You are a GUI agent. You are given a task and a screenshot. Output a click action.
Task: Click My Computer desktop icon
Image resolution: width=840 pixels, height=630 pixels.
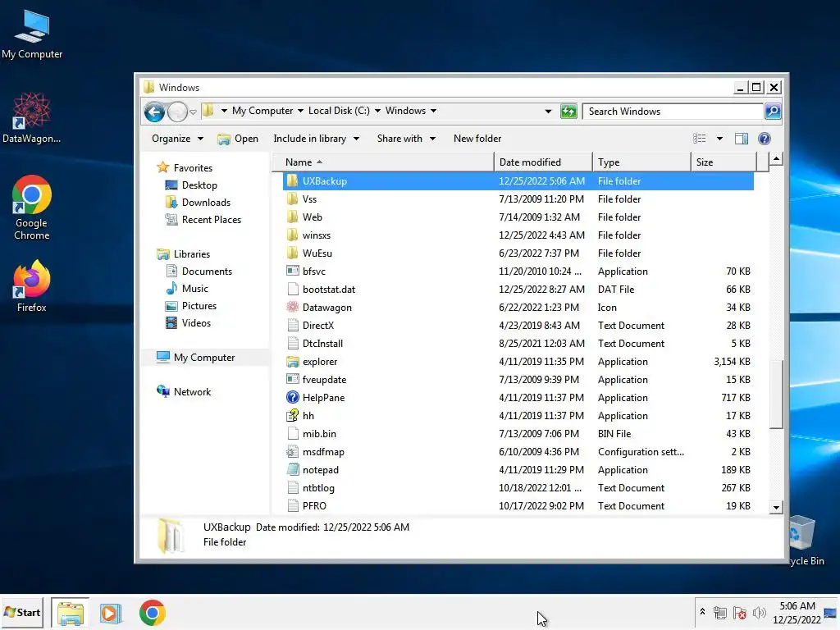click(32, 34)
